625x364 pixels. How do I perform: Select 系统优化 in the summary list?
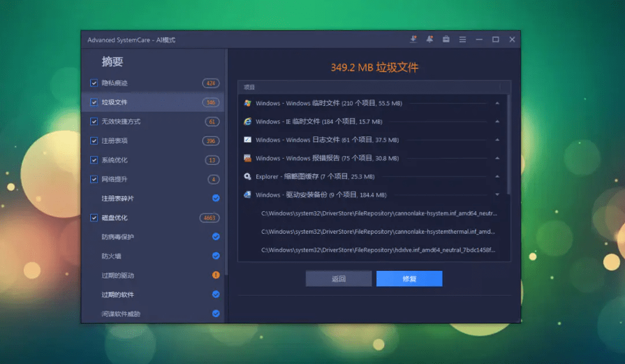tap(115, 160)
